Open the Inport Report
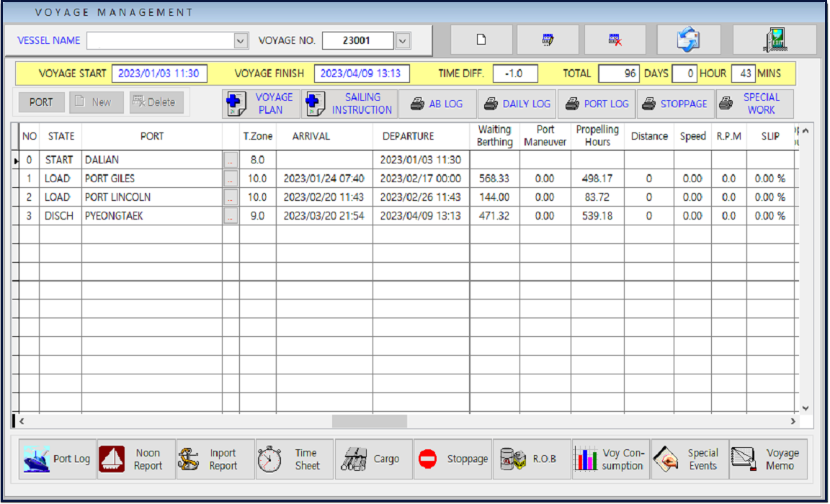This screenshot has height=504, width=830. tap(215, 459)
